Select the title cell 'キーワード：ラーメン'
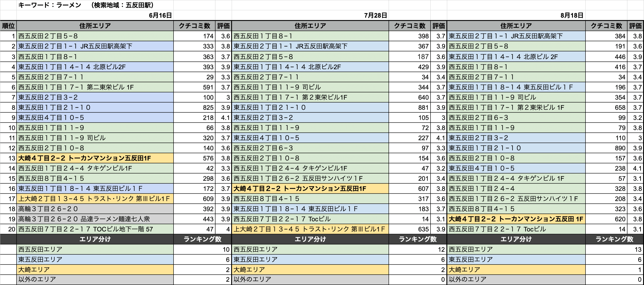 click(x=95, y=5)
